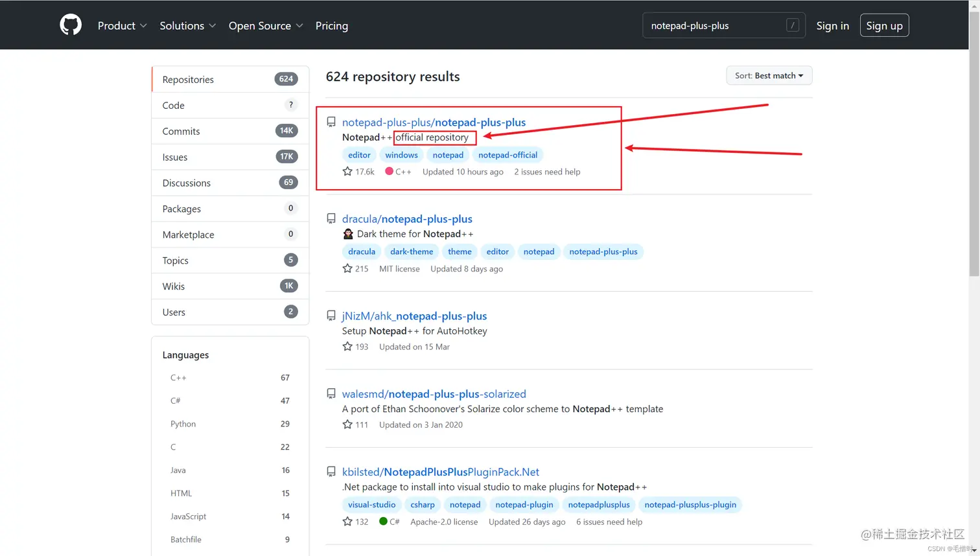
Task: Click Sign in
Action: pos(832,25)
